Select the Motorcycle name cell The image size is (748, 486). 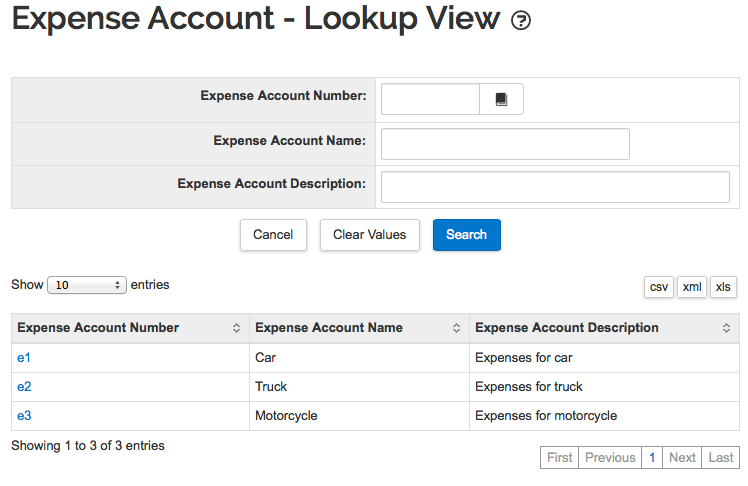[x=359, y=416]
